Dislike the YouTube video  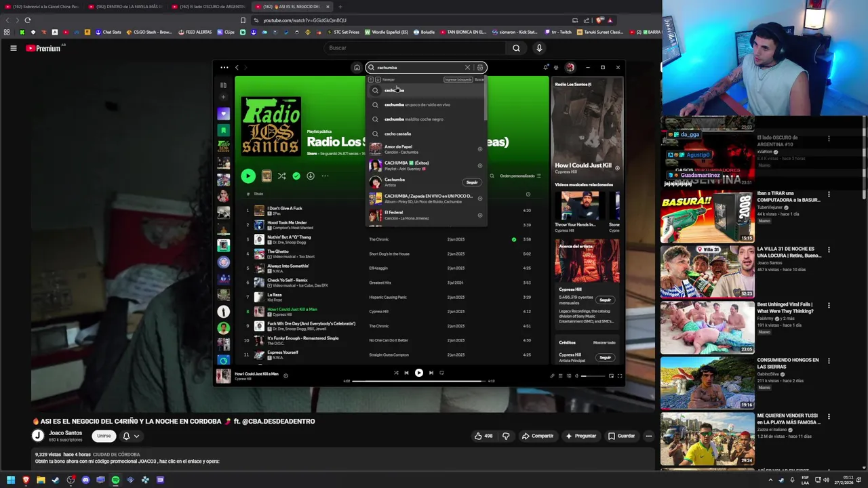(505, 436)
